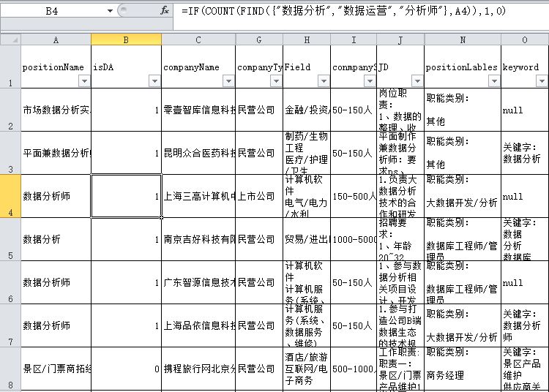Select row 8 header
This screenshot has height=392, width=549.
[x=10, y=369]
